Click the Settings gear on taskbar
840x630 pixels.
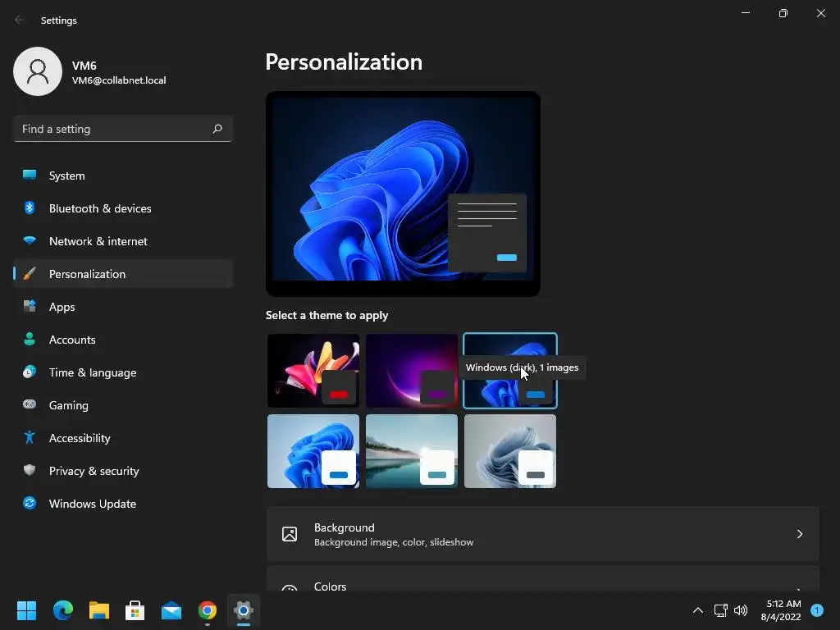pos(243,610)
